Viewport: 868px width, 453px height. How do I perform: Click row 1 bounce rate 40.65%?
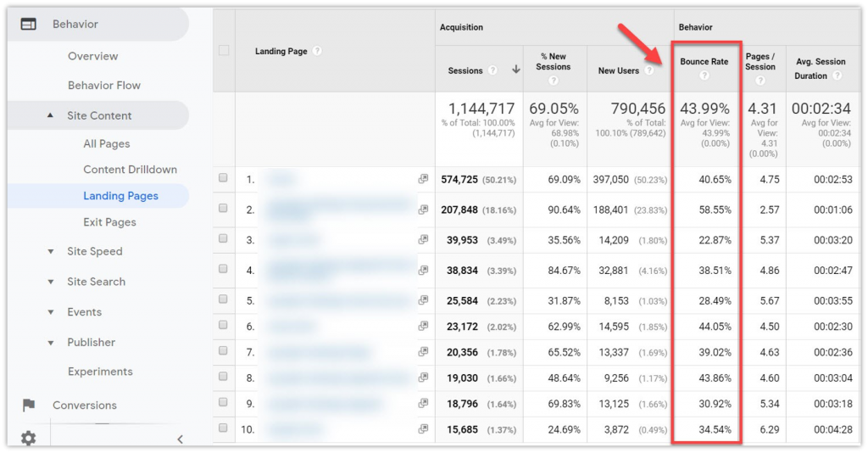point(715,180)
